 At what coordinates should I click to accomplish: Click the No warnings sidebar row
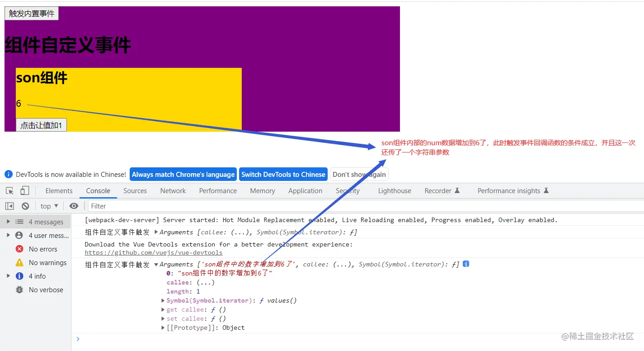(x=35, y=262)
